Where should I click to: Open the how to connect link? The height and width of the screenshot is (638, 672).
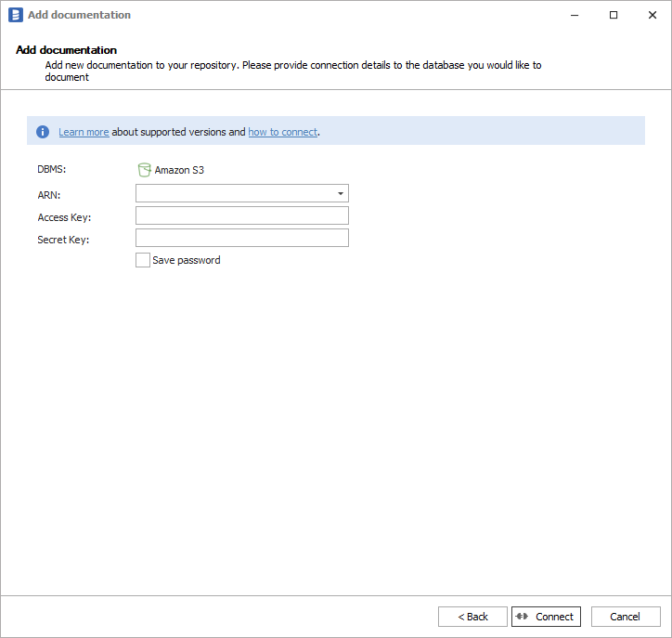click(282, 132)
